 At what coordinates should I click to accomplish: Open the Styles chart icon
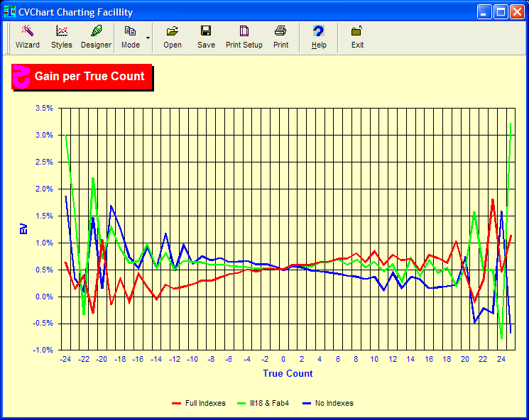coord(62,36)
